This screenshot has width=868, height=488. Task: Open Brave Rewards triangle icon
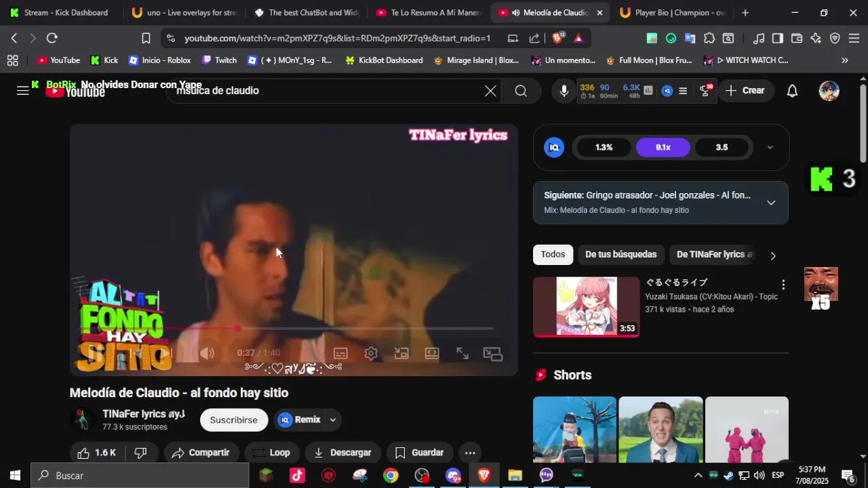click(x=578, y=39)
